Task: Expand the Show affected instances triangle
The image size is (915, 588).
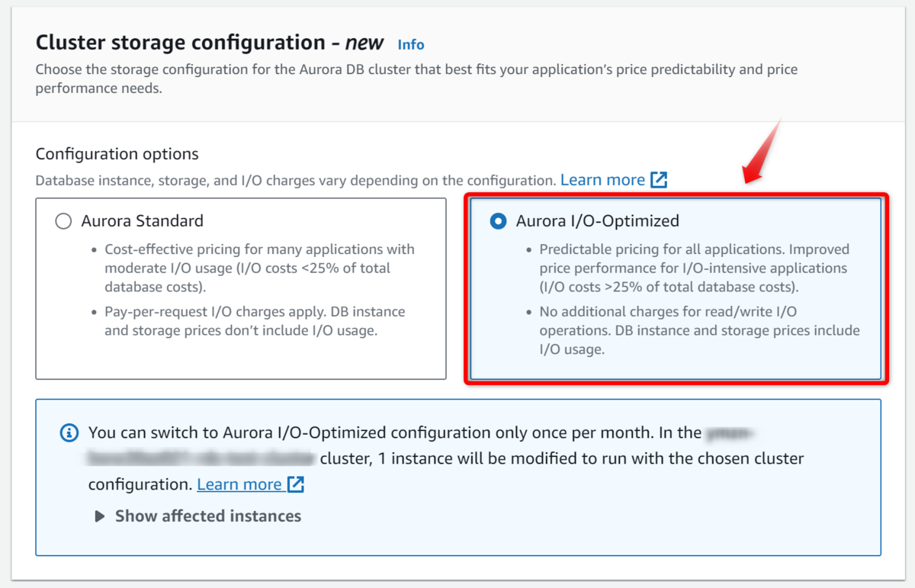Action: coord(99,516)
